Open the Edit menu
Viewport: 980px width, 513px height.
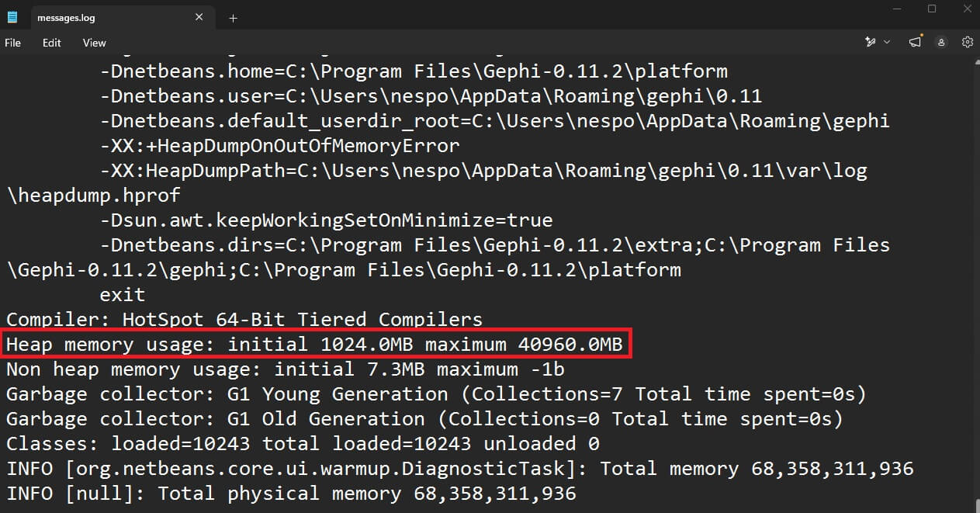(52, 43)
